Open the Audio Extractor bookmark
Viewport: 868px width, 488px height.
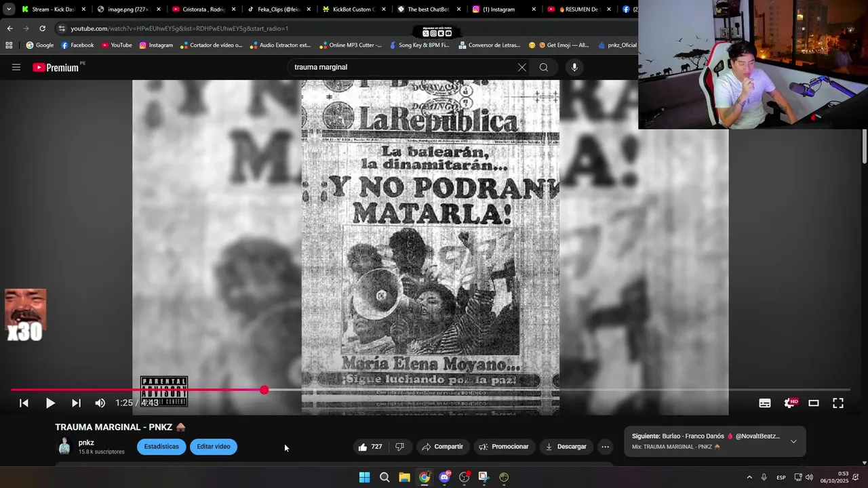coord(280,45)
